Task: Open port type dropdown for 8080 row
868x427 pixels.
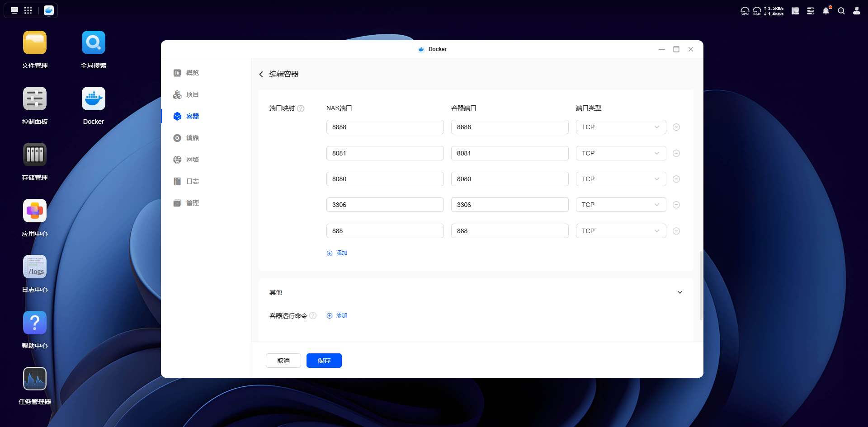Action: [620, 179]
